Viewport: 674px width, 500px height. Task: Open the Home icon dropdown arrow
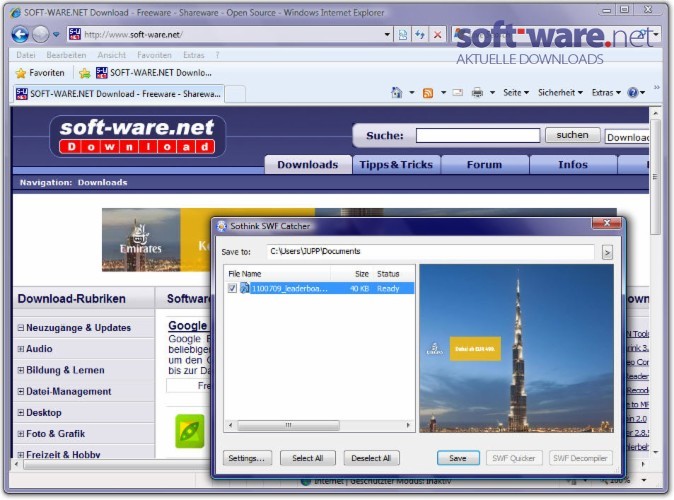click(x=411, y=92)
